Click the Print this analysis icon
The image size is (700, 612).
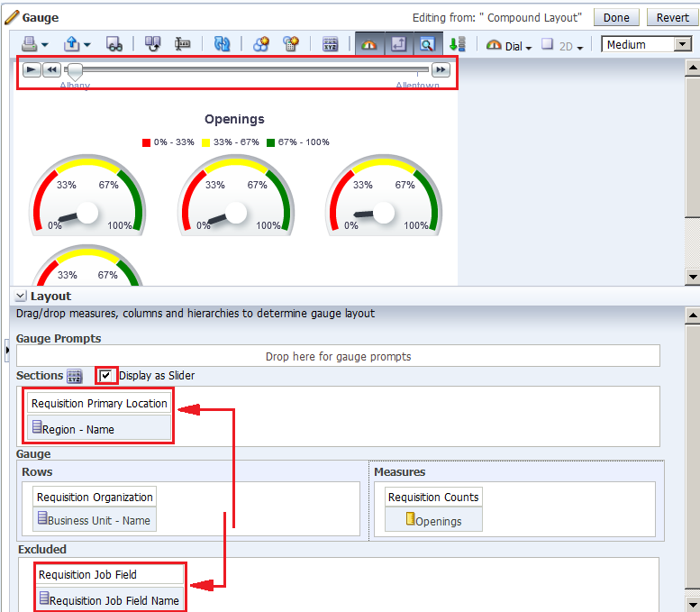click(30, 44)
